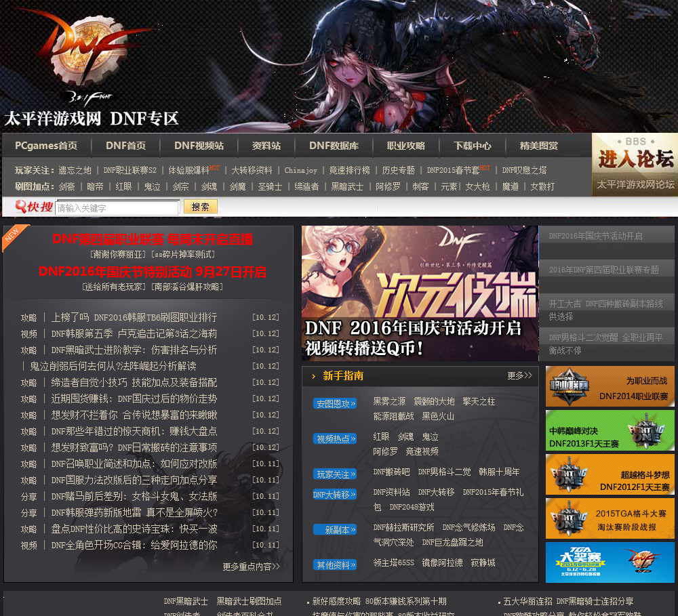This screenshot has width=678, height=616.
Task: Select 女大枪 in 刷图加点 row
Action: click(x=477, y=186)
